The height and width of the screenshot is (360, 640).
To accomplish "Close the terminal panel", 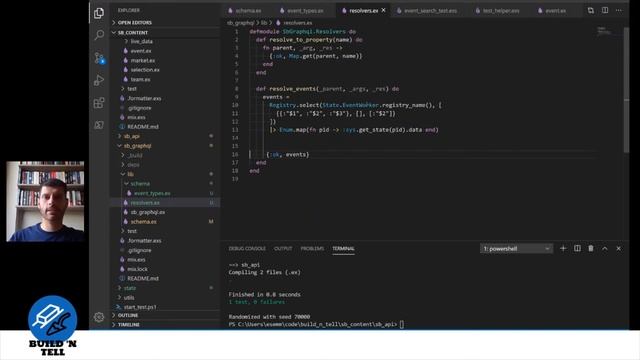I will coord(618,248).
